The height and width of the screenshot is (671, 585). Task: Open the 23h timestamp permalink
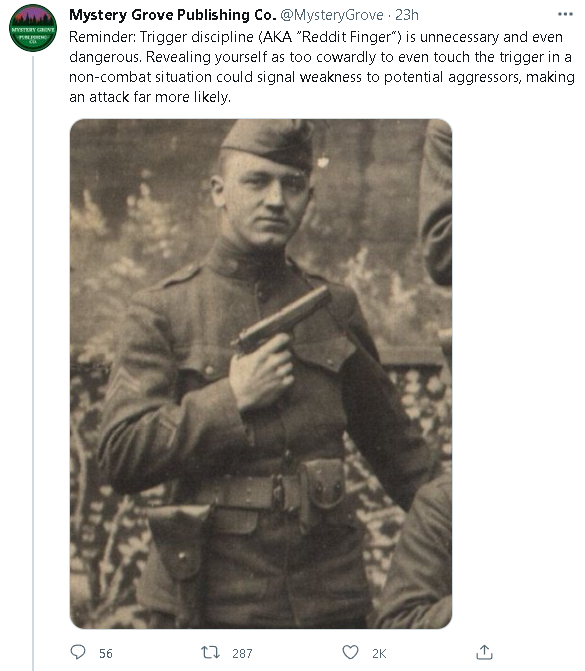(x=407, y=15)
